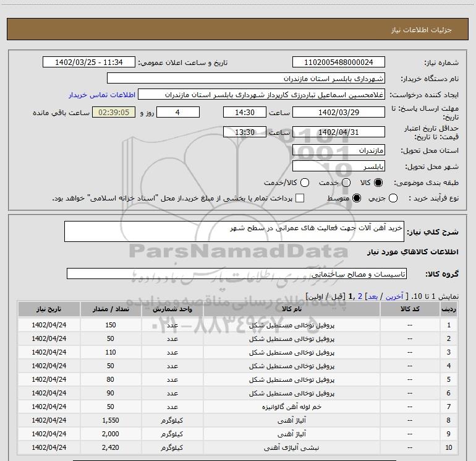Screen dimensions: 476x461
Task: Click quantity 1,550 in row 8
Action: [111, 420]
